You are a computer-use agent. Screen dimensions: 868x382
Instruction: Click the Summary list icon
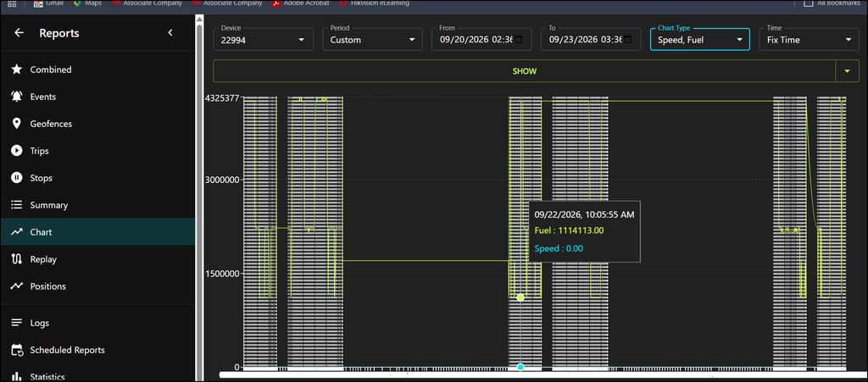(17, 205)
